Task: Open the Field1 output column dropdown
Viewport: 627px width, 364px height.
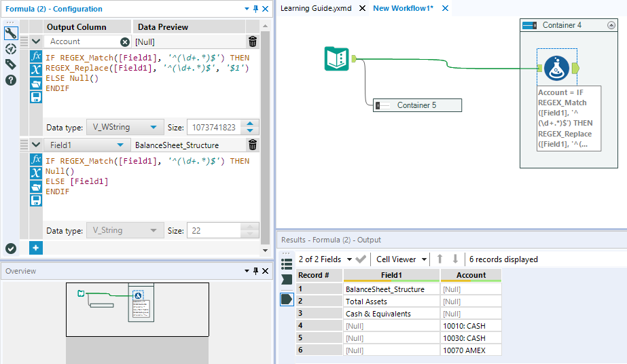Action: pyautogui.click(x=120, y=145)
